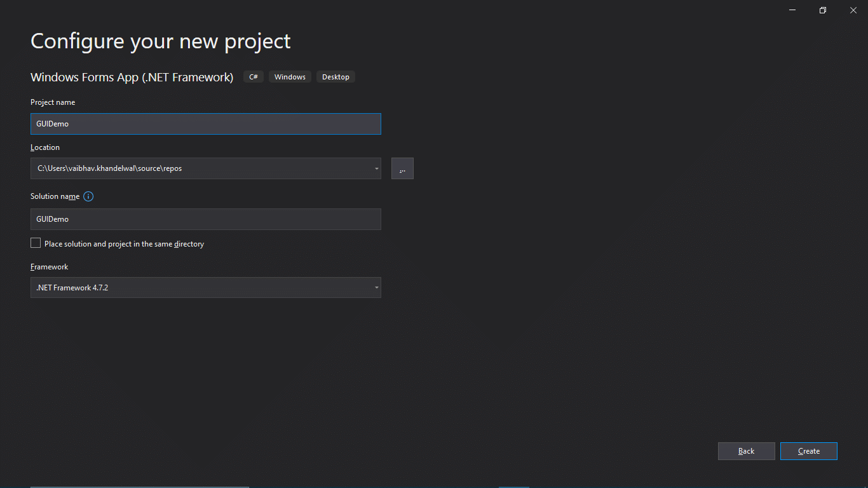
Task: Open the Location dropdown arrow
Action: [375, 168]
